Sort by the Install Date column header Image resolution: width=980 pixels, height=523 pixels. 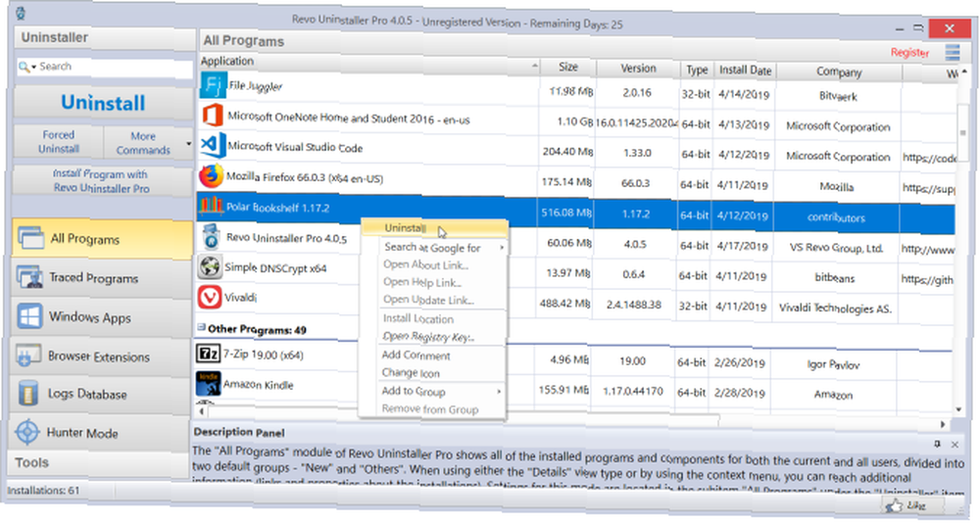click(x=745, y=71)
